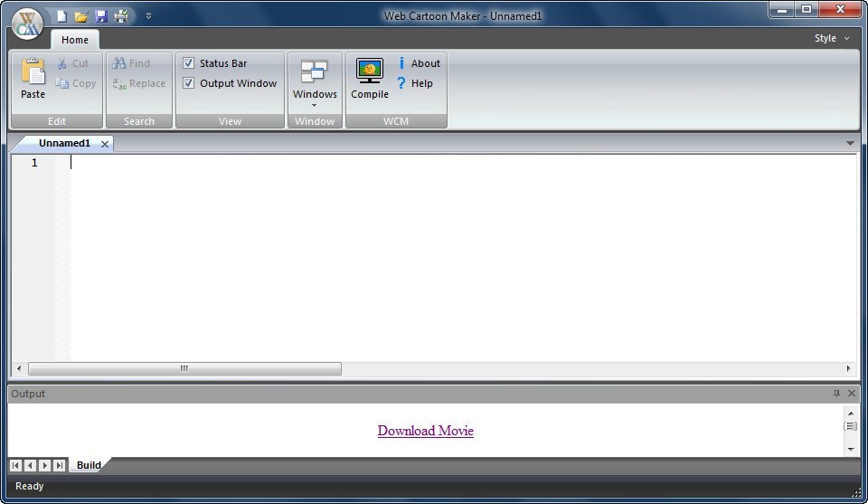
Task: Open the Replace tool
Action: pos(139,83)
